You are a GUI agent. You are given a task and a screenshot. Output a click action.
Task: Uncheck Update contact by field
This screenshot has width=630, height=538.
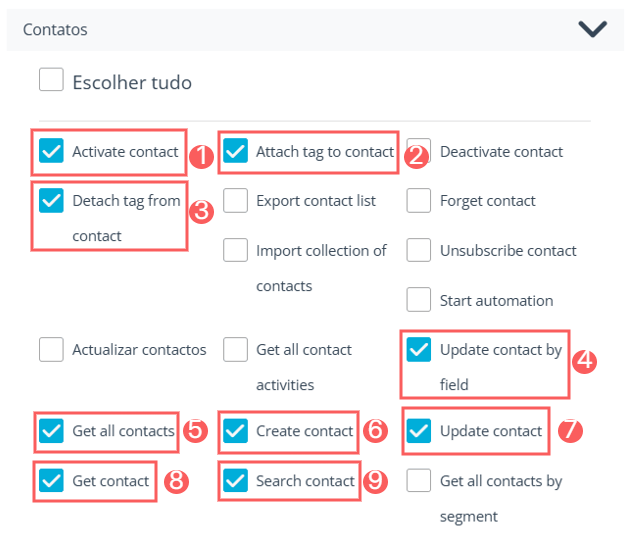point(420,349)
